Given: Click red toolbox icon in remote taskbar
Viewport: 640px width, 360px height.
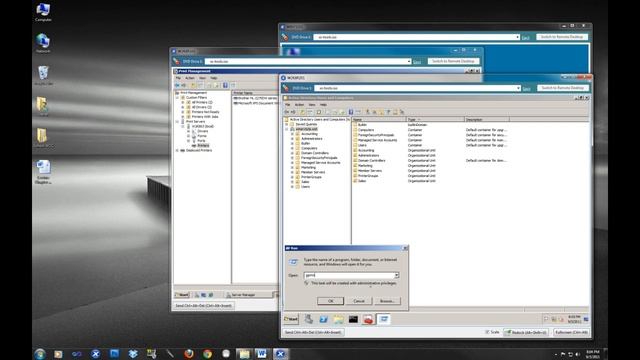Looking at the screenshot, I should click(368, 319).
